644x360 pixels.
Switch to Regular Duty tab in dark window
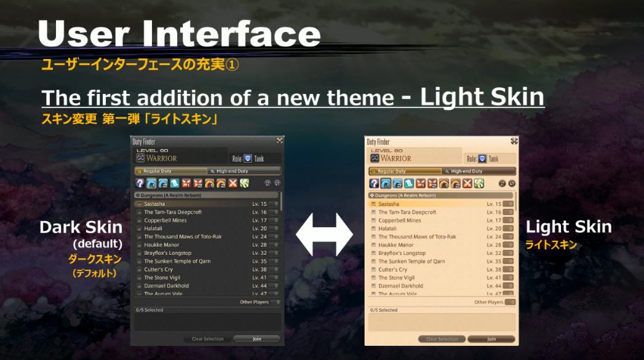[x=171, y=171]
